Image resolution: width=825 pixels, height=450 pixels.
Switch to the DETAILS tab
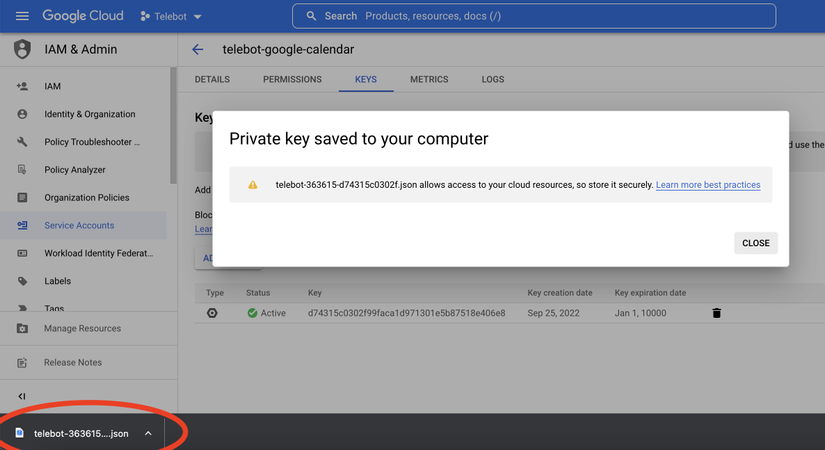coord(212,79)
